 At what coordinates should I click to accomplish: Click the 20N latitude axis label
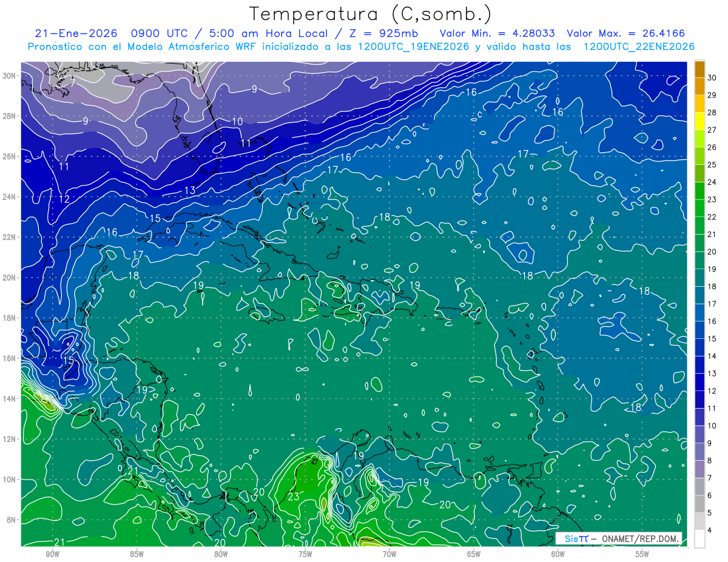pos(10,278)
